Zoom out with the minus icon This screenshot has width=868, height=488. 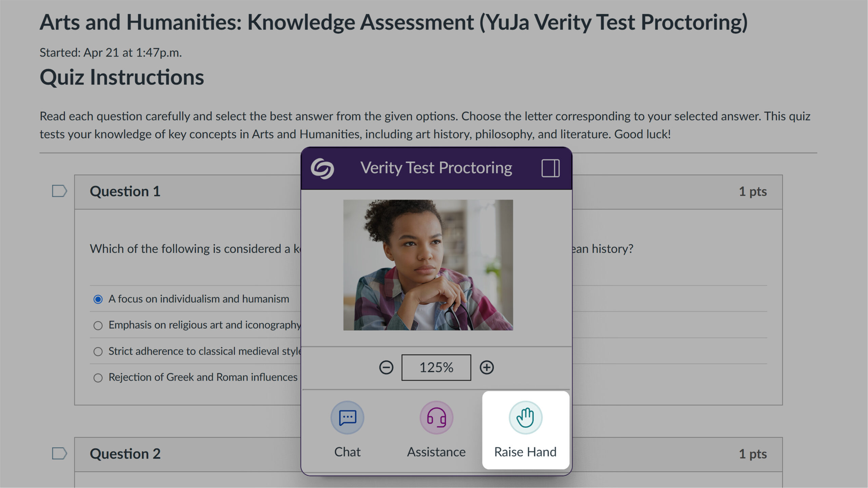[x=386, y=367]
